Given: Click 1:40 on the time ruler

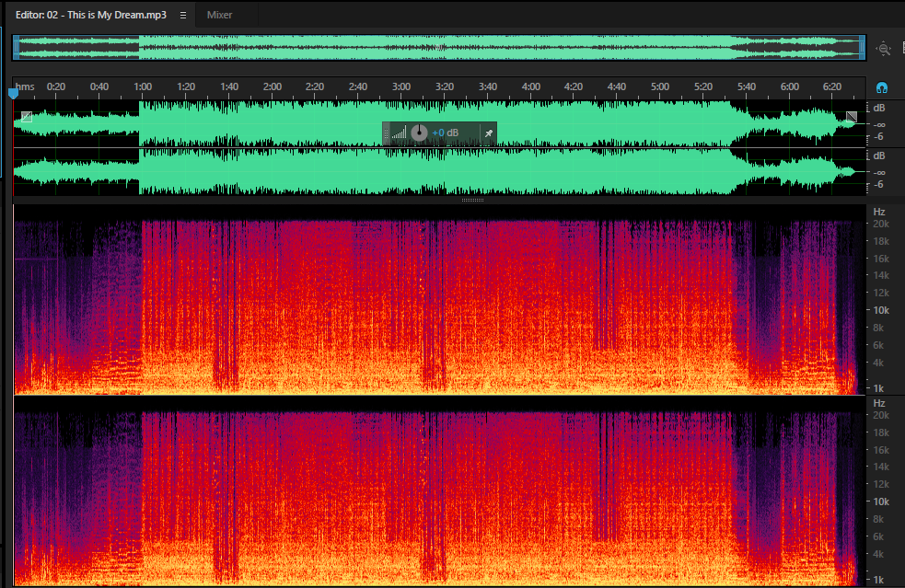Looking at the screenshot, I should coord(229,87).
